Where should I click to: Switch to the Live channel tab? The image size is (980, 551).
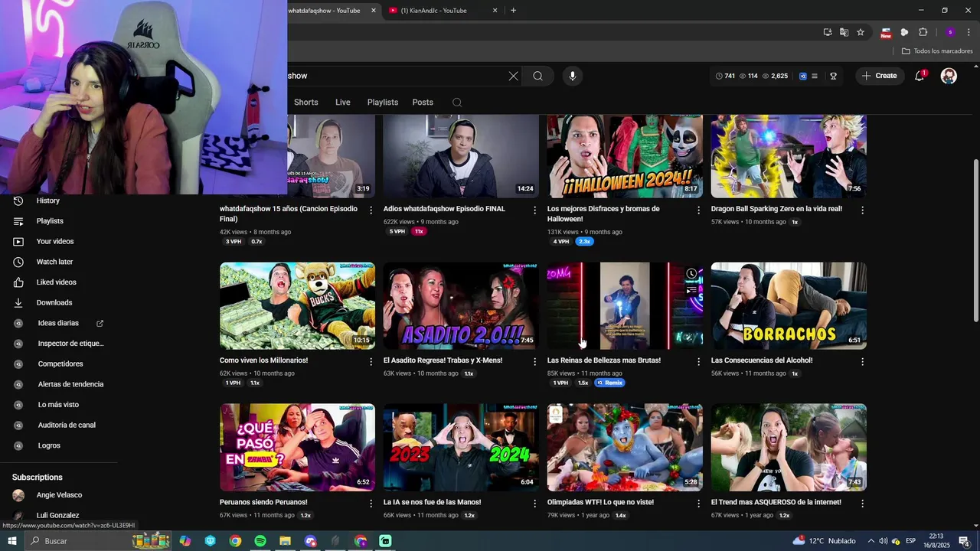[x=342, y=103]
